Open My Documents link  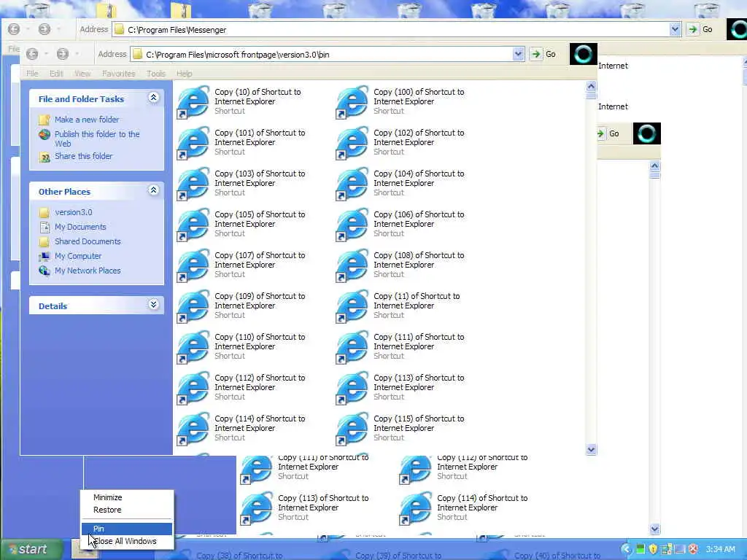tap(80, 227)
